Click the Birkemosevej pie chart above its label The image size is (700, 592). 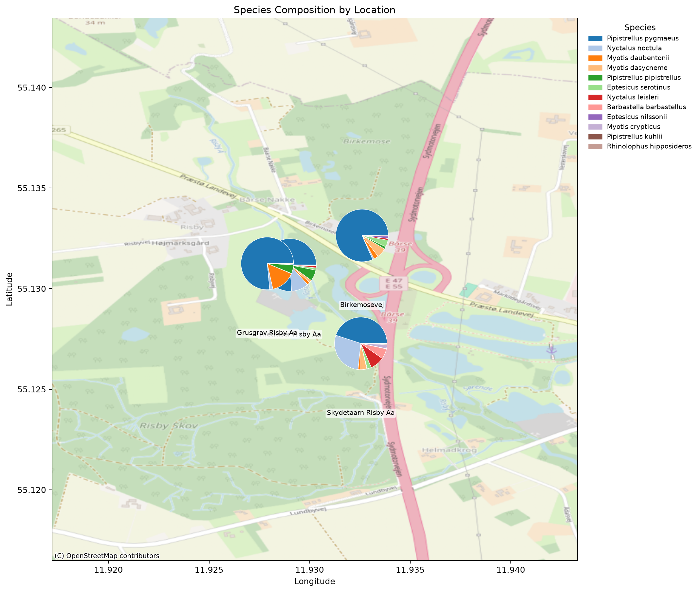pos(362,235)
